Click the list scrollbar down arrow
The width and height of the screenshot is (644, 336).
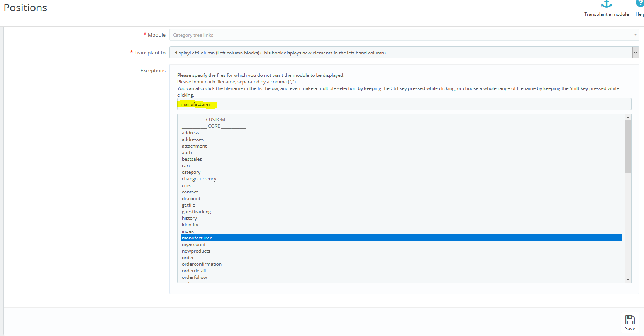628,280
